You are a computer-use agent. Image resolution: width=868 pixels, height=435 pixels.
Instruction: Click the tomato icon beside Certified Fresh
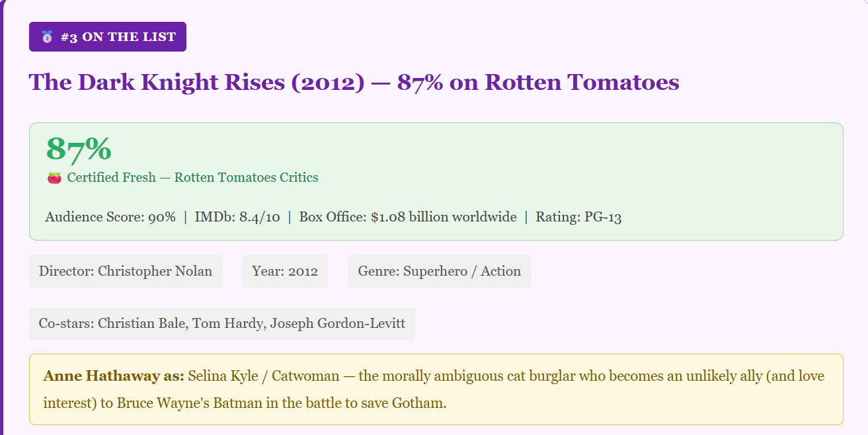(54, 178)
